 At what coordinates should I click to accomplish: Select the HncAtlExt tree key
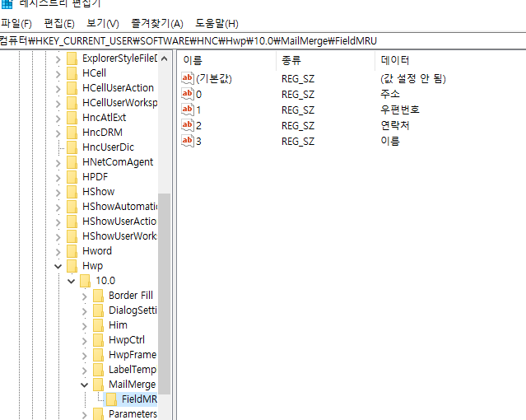(x=104, y=118)
